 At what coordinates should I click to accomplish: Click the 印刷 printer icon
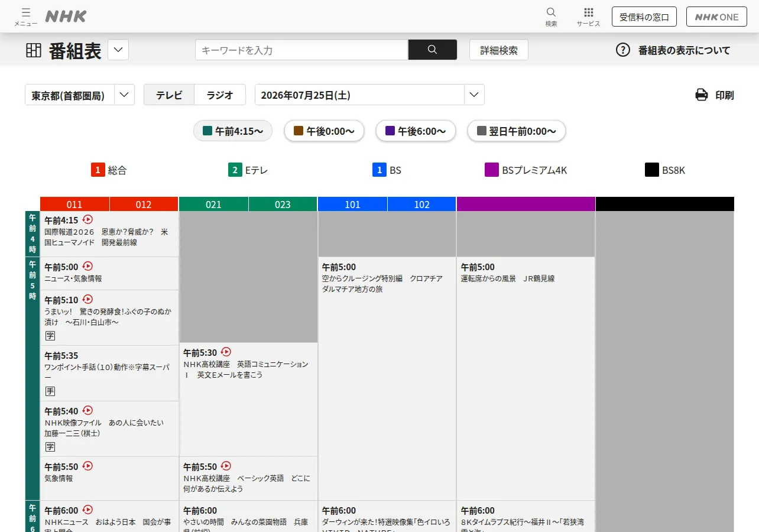[x=702, y=95]
